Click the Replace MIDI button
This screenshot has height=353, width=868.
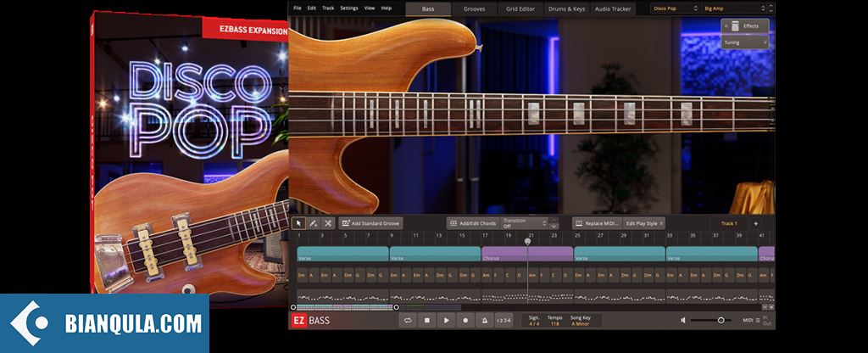point(596,223)
